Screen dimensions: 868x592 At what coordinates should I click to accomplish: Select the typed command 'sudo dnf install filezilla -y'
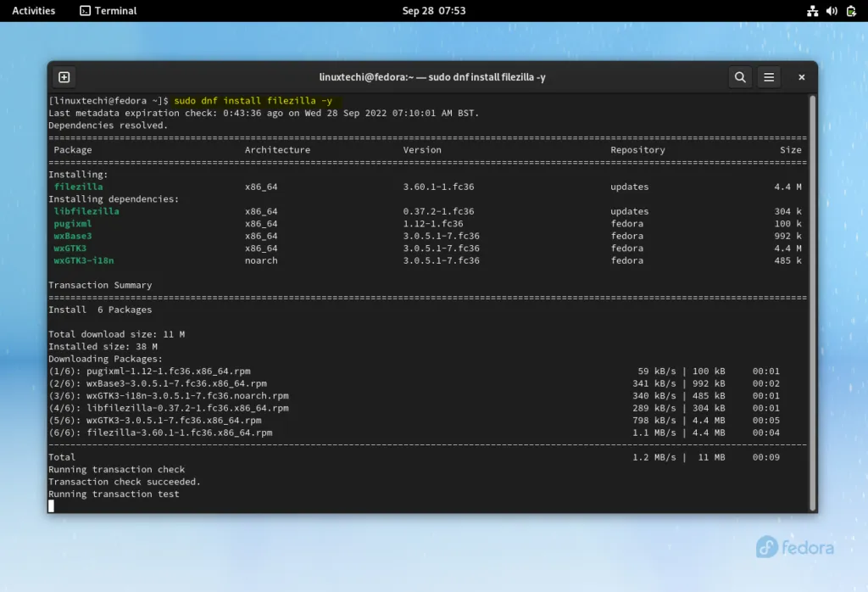tap(253, 101)
